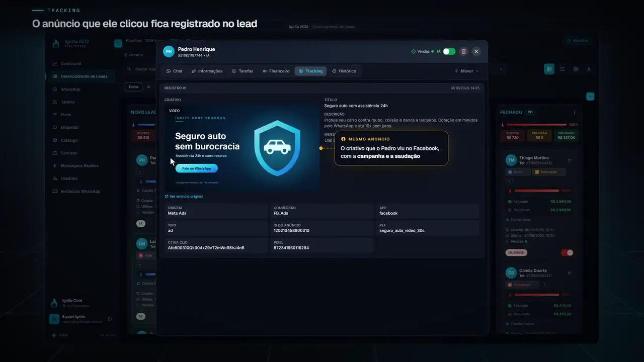Select ad ID value 120213458800310

[x=291, y=230]
